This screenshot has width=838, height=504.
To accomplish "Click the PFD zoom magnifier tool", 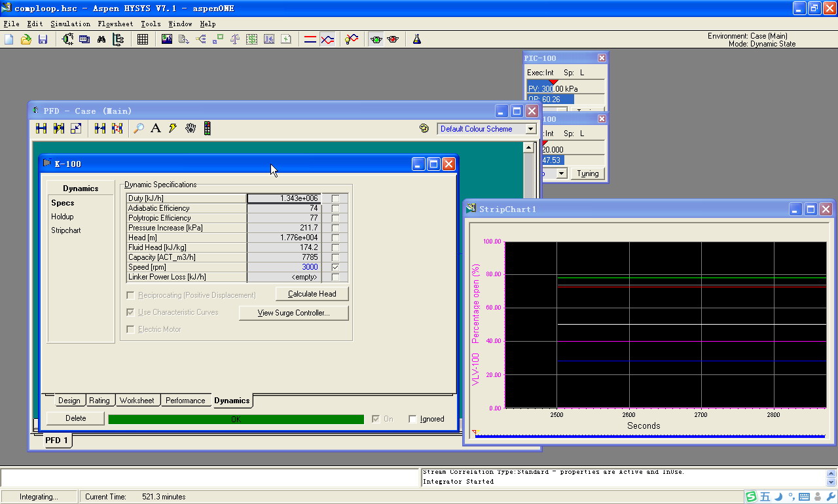I will (x=139, y=128).
